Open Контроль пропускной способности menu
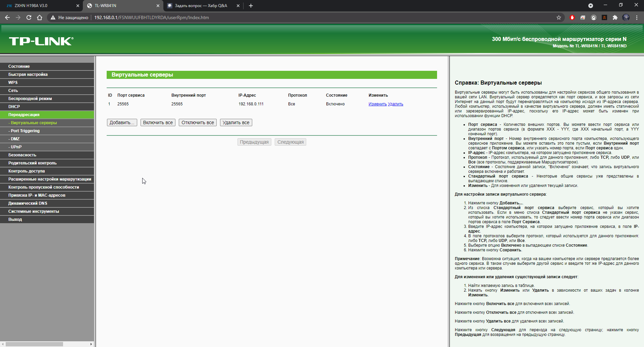The height and width of the screenshot is (347, 644). [x=47, y=187]
